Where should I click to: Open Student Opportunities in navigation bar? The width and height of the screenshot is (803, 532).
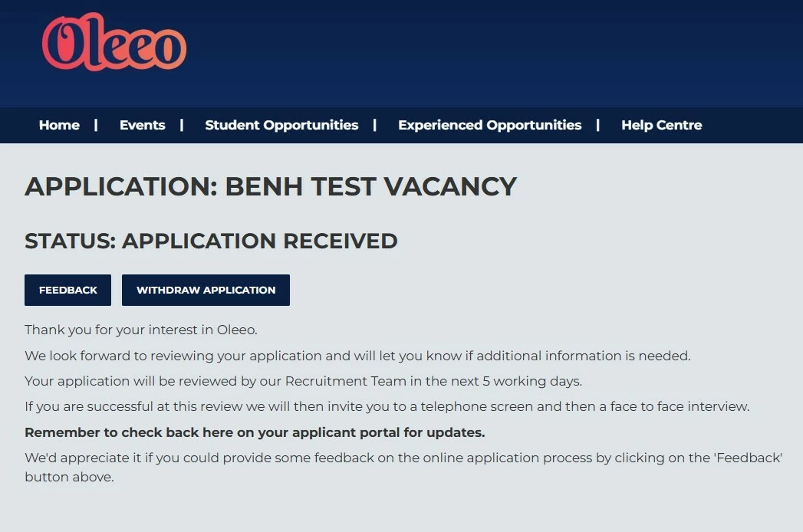coord(281,125)
